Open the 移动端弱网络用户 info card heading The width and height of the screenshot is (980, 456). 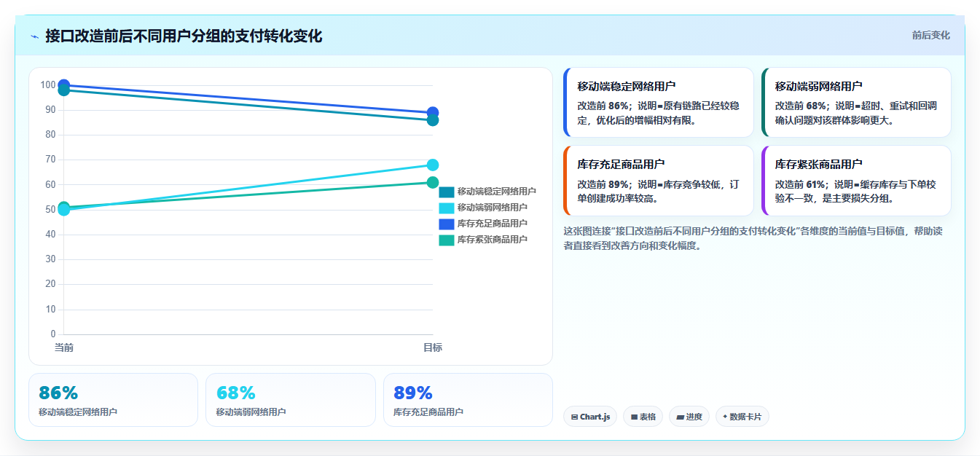(x=819, y=86)
